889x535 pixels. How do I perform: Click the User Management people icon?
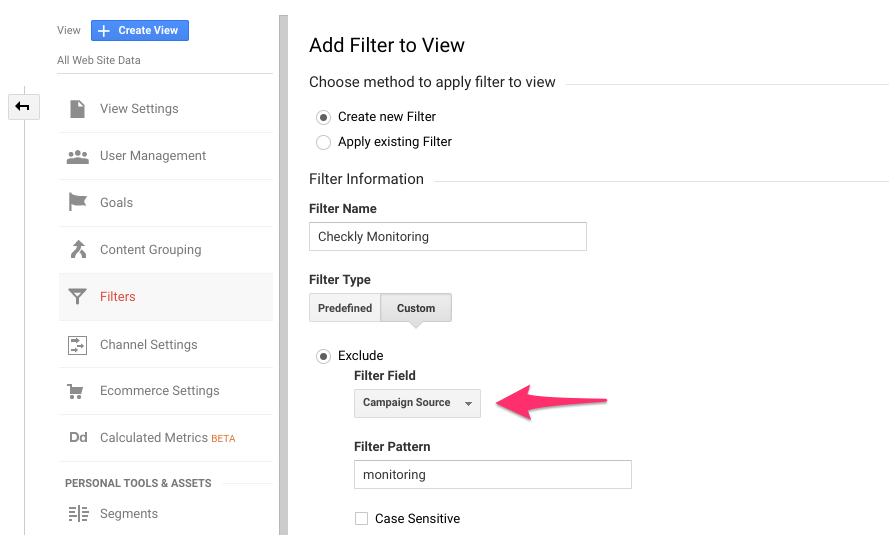(x=77, y=156)
